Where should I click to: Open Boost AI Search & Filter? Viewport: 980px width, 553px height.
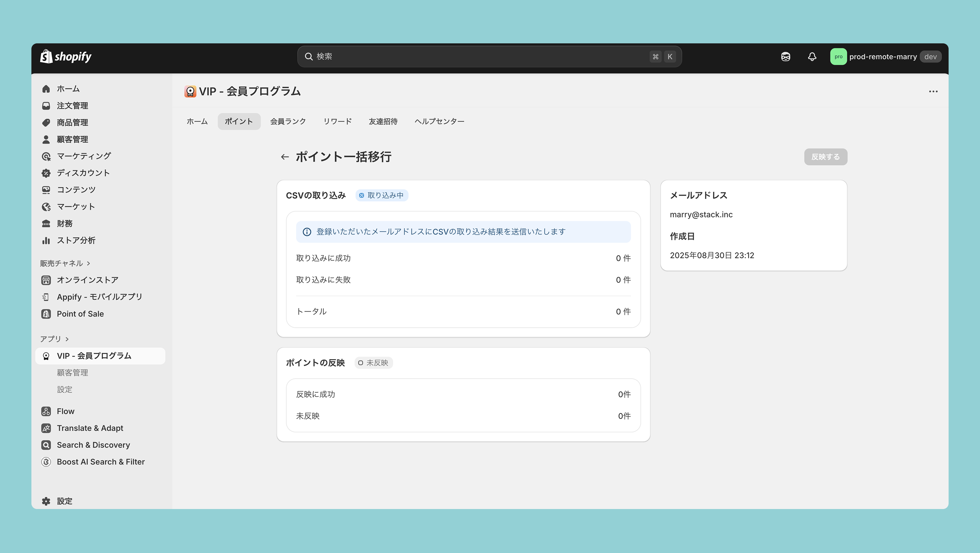coord(101,462)
